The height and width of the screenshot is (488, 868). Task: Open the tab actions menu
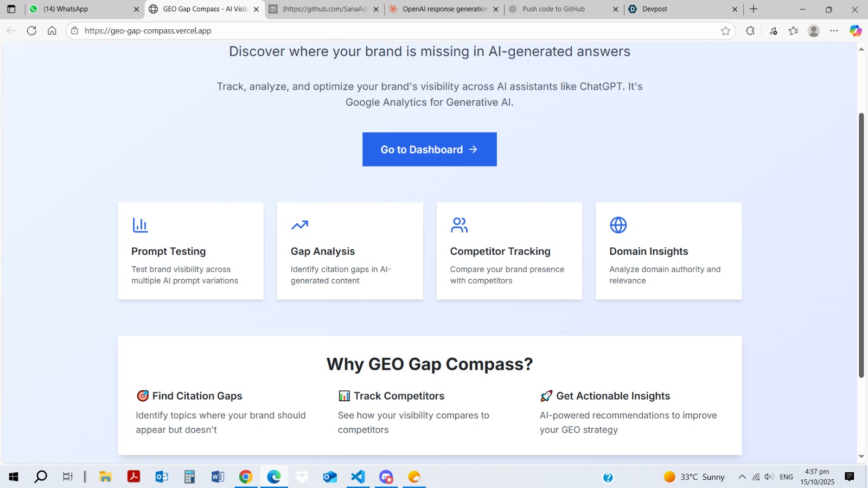pos(11,9)
